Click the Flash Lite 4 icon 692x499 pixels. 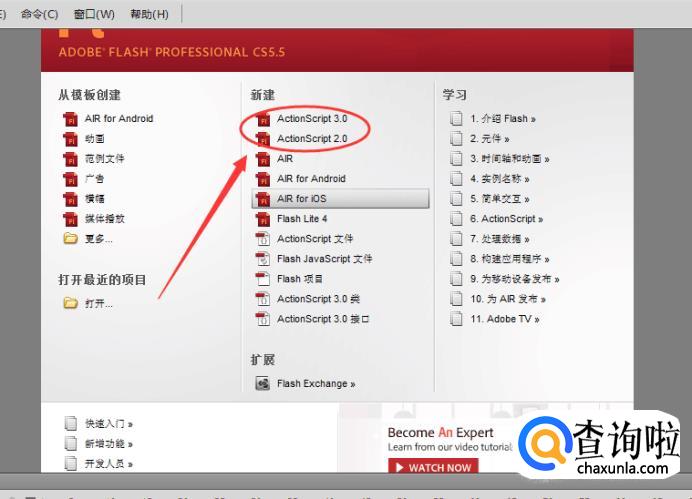point(263,219)
